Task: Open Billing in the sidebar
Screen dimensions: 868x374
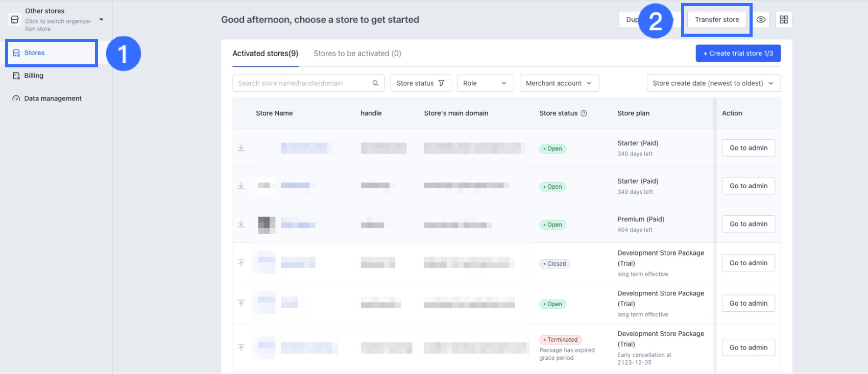Action: click(34, 76)
